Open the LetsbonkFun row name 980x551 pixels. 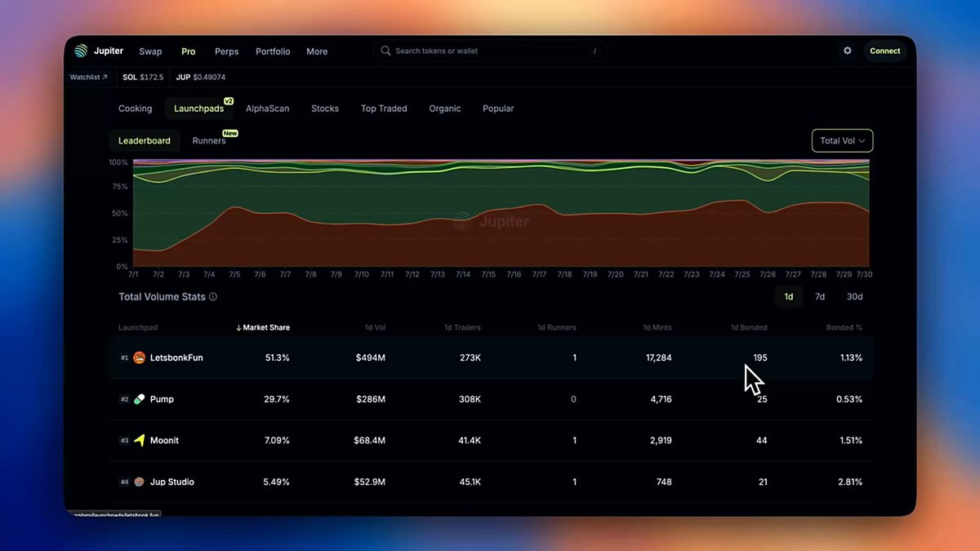click(176, 358)
